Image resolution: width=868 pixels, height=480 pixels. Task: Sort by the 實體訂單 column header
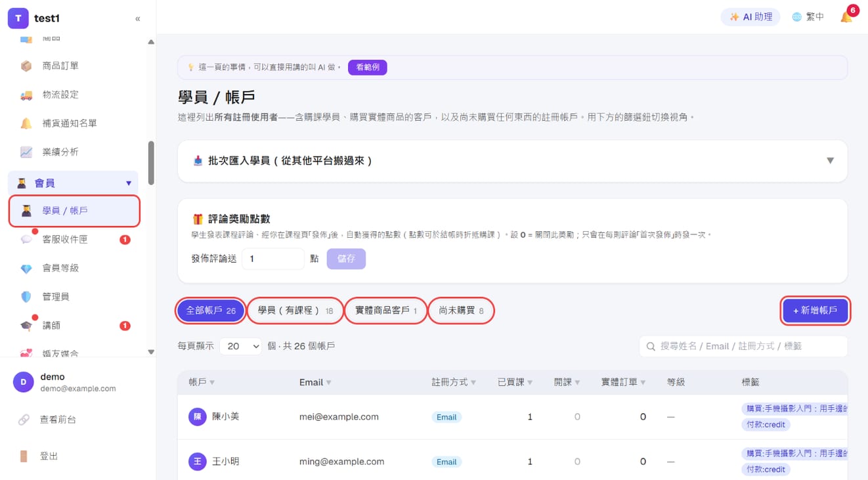624,382
